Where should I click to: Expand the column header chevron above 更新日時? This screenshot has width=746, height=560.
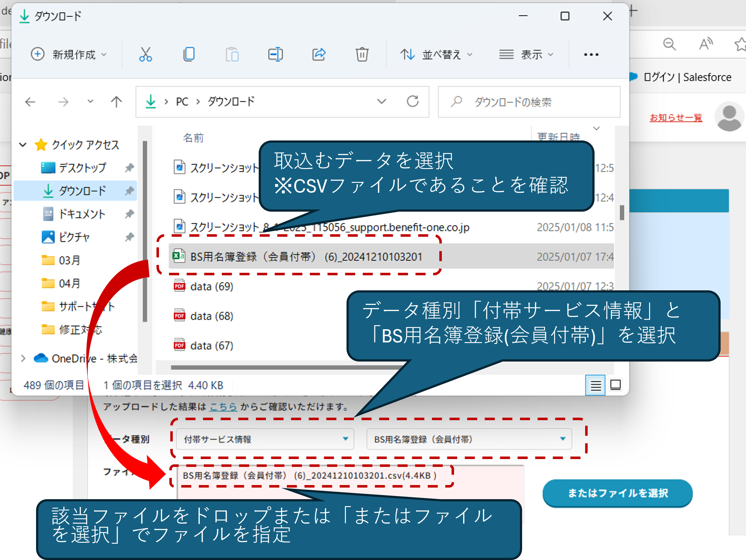(x=596, y=129)
